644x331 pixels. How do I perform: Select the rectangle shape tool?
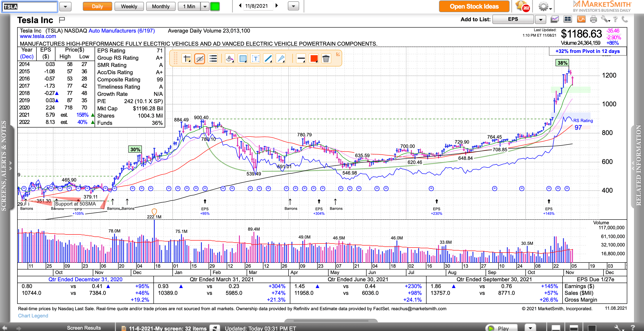coord(243,59)
